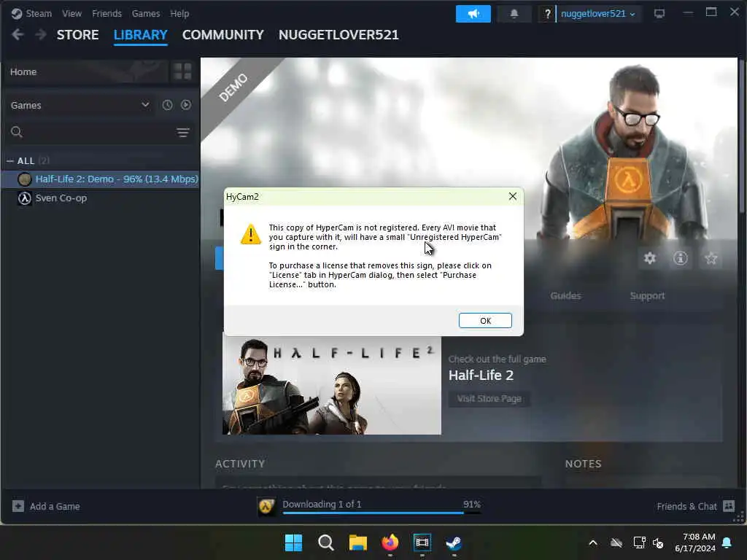Image resolution: width=747 pixels, height=560 pixels.
Task: Click the Half-Life 2 title text
Action: coord(481,376)
